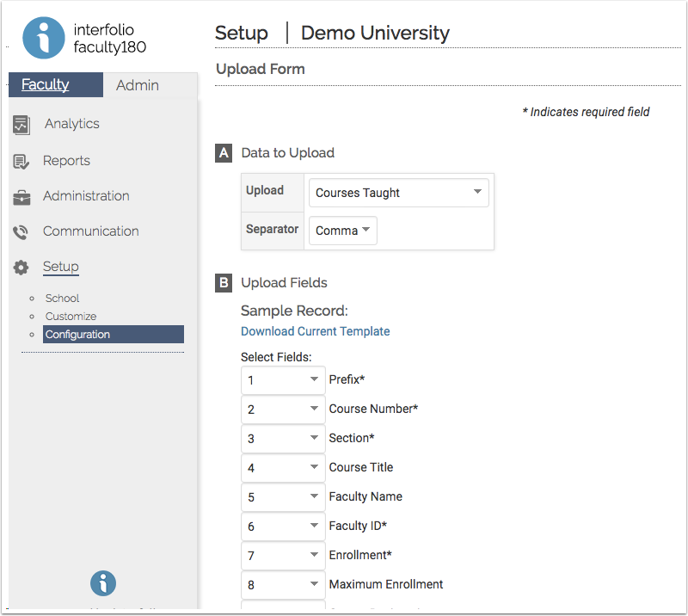Download the current template
Screen dimensions: 688x616
click(315, 331)
